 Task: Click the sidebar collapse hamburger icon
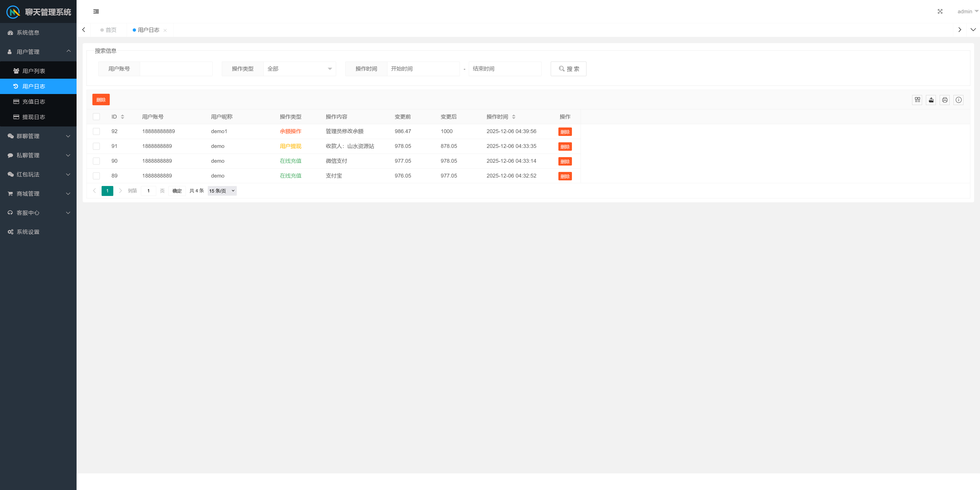click(x=96, y=11)
